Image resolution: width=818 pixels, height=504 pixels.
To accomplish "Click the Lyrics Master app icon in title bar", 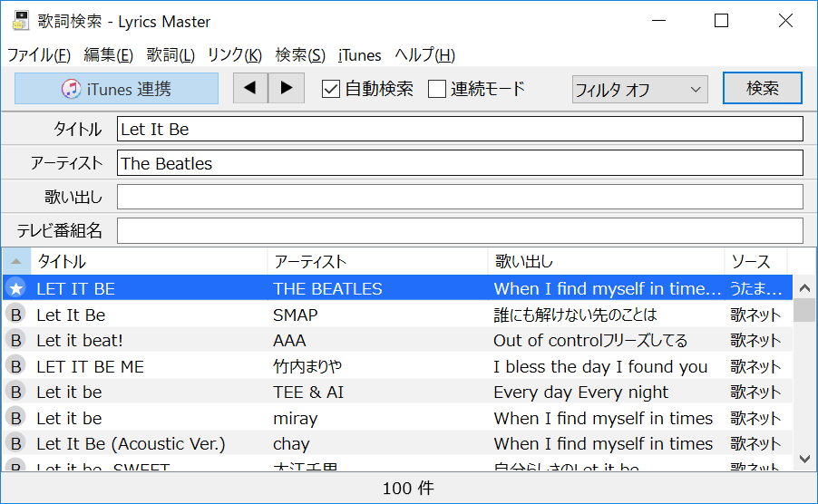I will coord(21,21).
